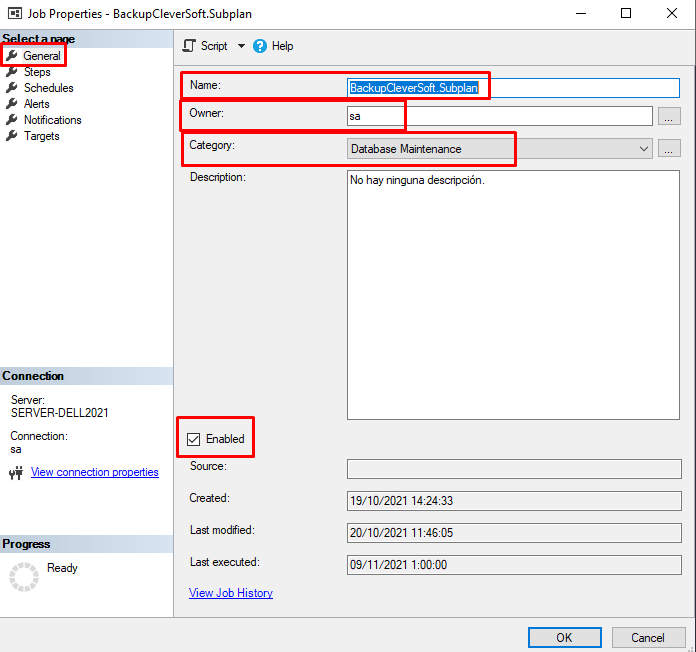Click the wrench icon beside Alerts
Viewport: 696px width, 652px height.
tap(12, 104)
